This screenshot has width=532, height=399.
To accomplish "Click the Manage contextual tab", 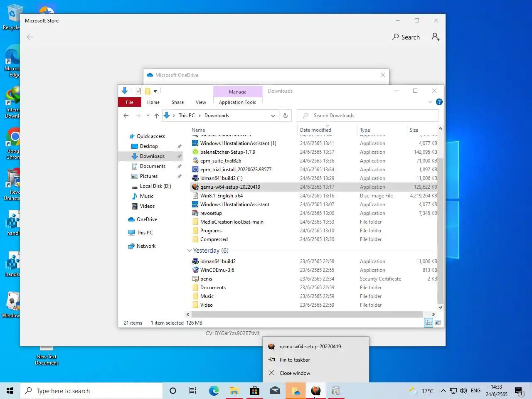I will (238, 92).
